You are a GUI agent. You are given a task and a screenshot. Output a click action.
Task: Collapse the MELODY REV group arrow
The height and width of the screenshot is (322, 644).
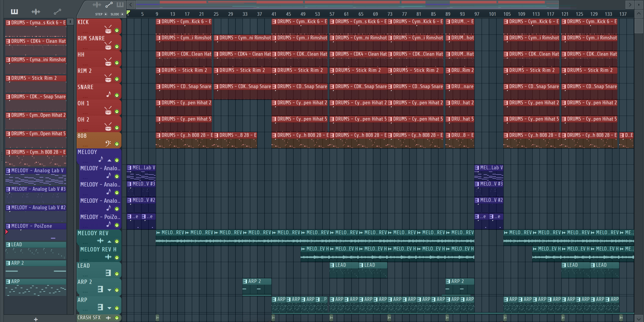tap(109, 241)
